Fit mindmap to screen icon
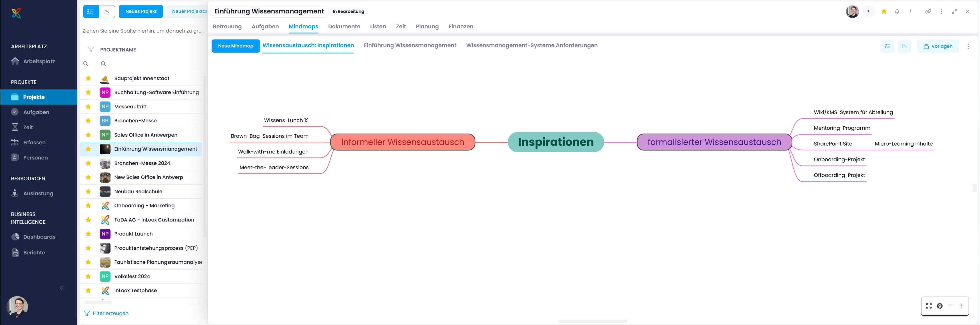 coord(929,306)
